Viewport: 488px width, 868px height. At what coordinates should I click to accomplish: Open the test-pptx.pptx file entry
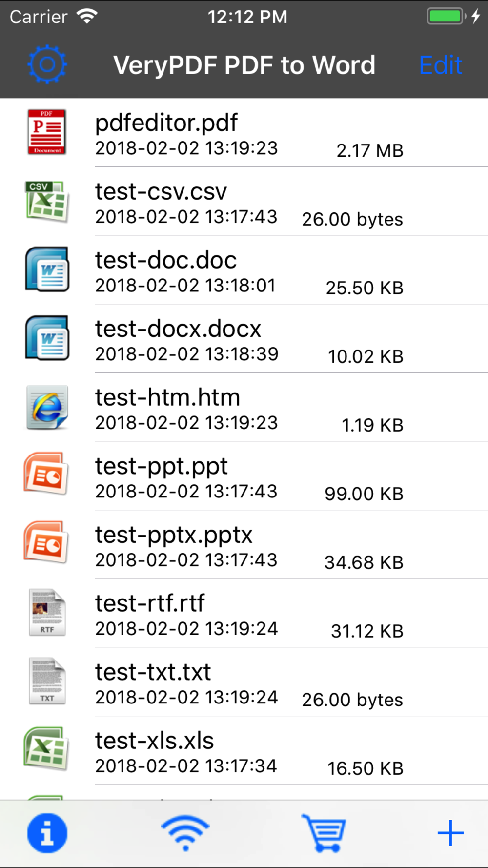point(244,545)
